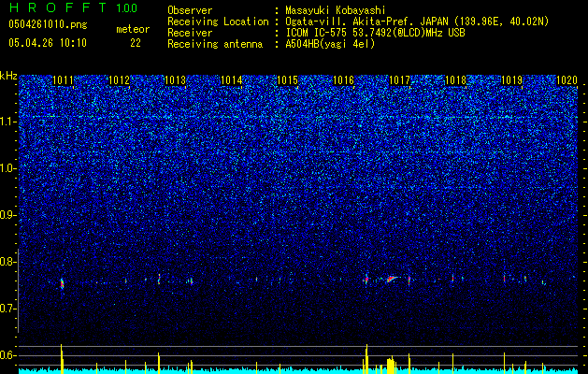Click the 1011 time marker
The height and width of the screenshot is (374, 588).
tap(63, 80)
